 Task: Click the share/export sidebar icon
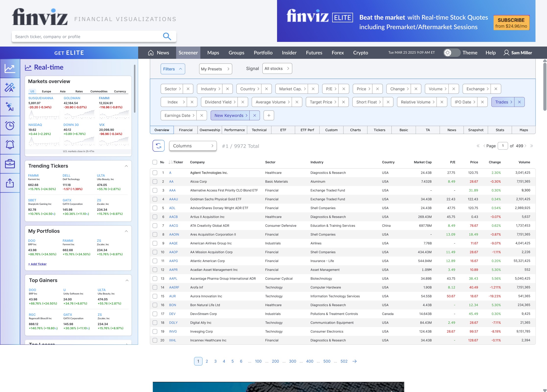coord(10,183)
